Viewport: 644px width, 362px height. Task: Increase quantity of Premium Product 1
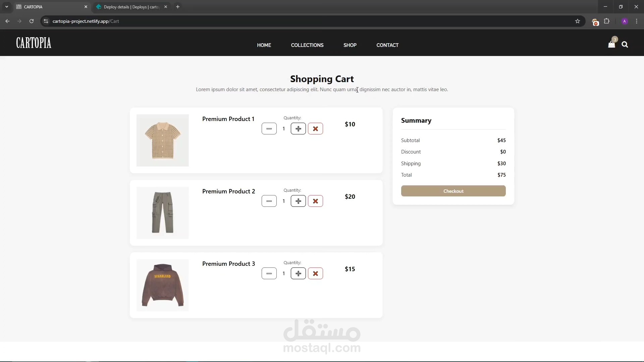pos(298,129)
